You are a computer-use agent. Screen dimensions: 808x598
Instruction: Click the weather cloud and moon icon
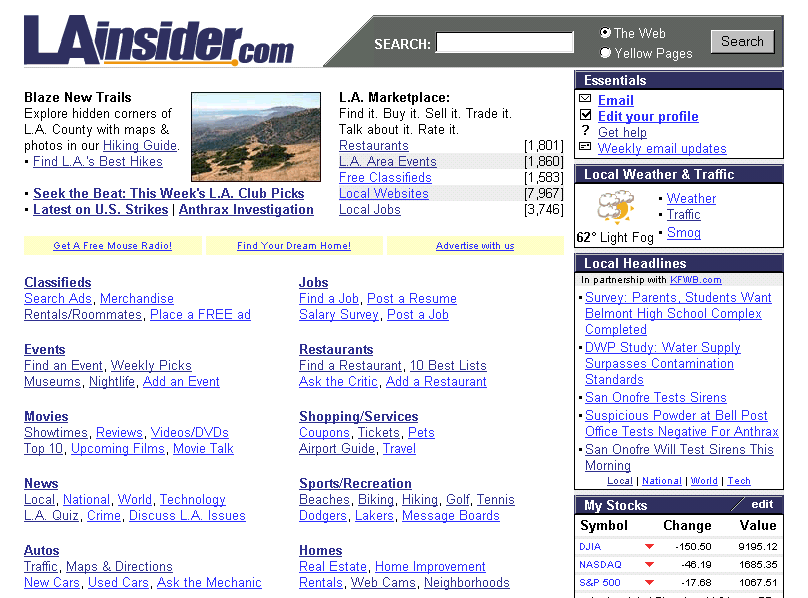coord(616,207)
